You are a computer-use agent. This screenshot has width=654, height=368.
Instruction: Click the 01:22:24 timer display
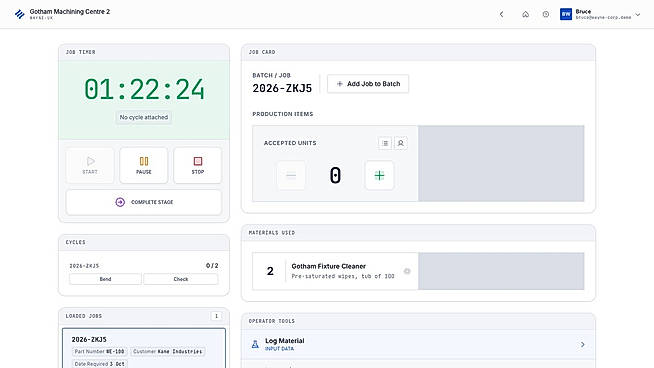(x=144, y=90)
